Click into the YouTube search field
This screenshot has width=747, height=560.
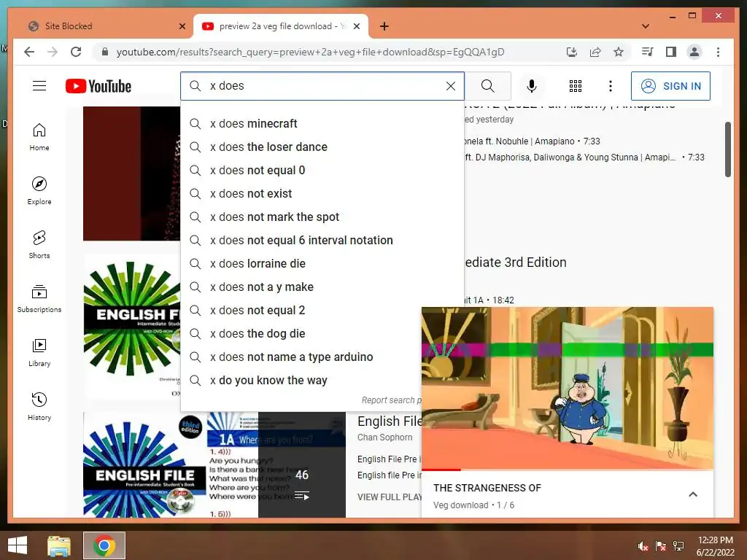(322, 86)
